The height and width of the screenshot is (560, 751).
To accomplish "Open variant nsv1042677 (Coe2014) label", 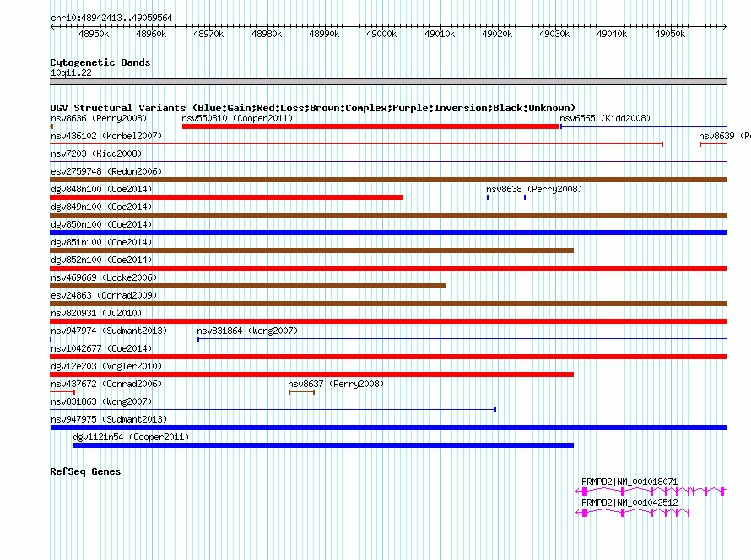I will 101,348.
